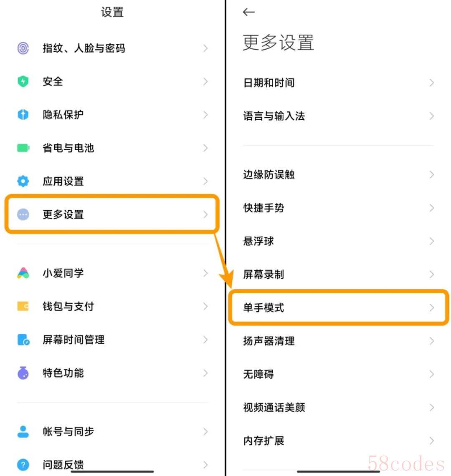Tap the green shield 安全 icon
The height and width of the screenshot is (476, 451).
tap(23, 81)
